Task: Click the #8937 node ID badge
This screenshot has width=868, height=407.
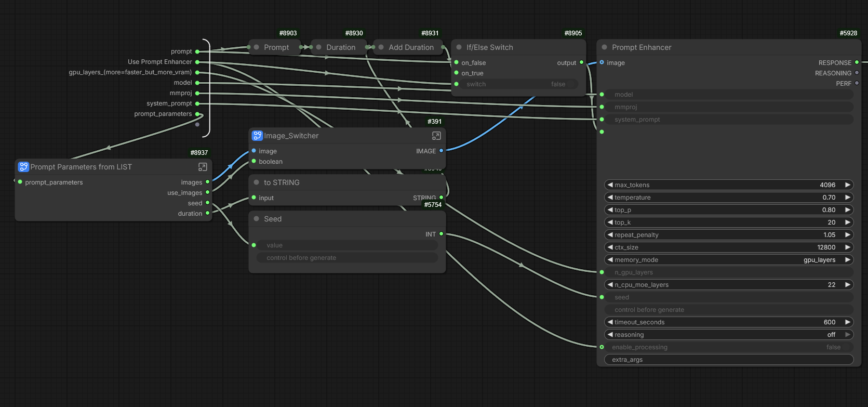Action: pyautogui.click(x=199, y=153)
